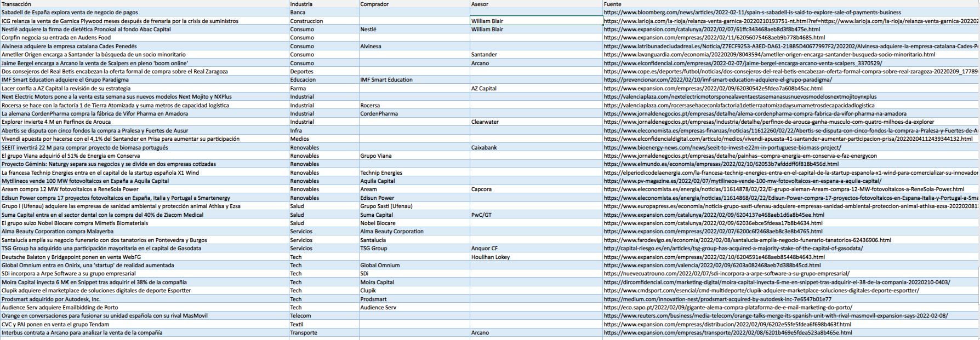Select the 'Suma Capital' buyer cell
This screenshot has width=980, height=340.
point(414,215)
